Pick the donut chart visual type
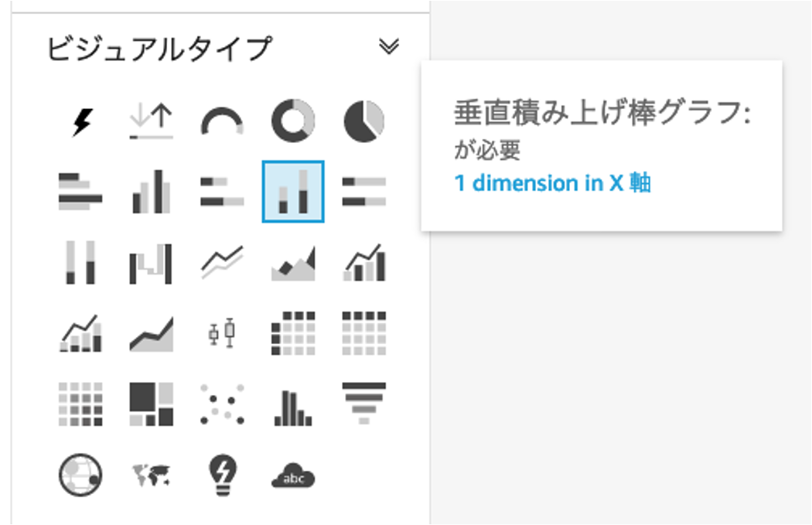Screen dimensions: 812x525 [293, 121]
